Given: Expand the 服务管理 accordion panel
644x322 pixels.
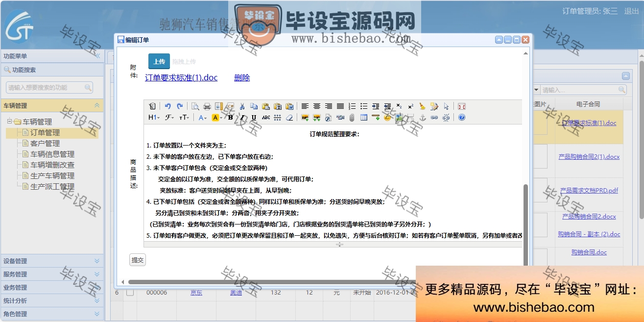Looking at the screenshot, I should click(52, 274).
